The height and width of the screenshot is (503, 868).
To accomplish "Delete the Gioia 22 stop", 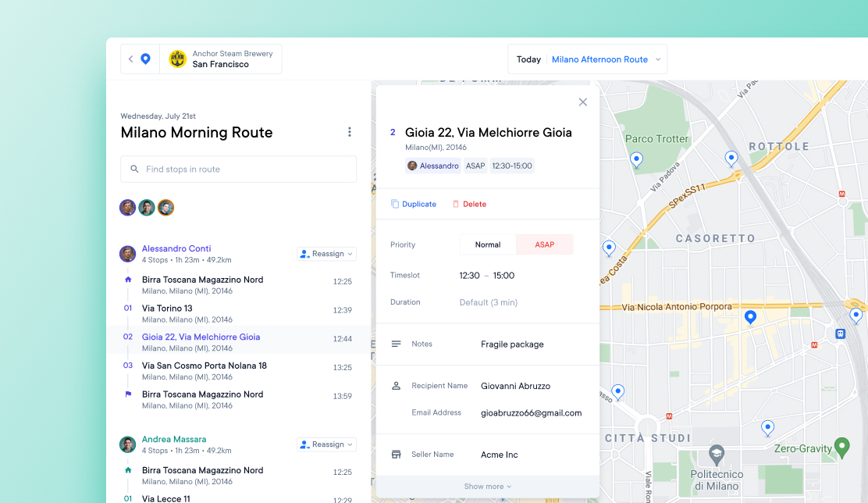I will (469, 203).
